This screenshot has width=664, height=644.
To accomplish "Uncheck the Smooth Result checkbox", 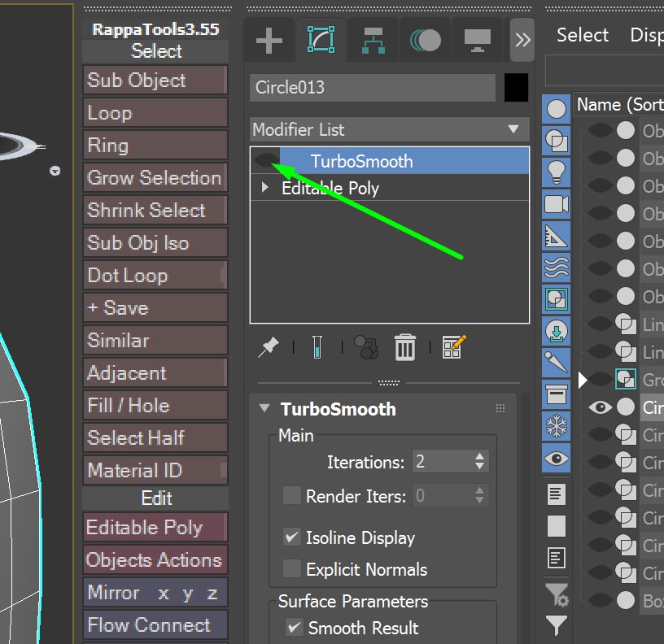I will (295, 627).
